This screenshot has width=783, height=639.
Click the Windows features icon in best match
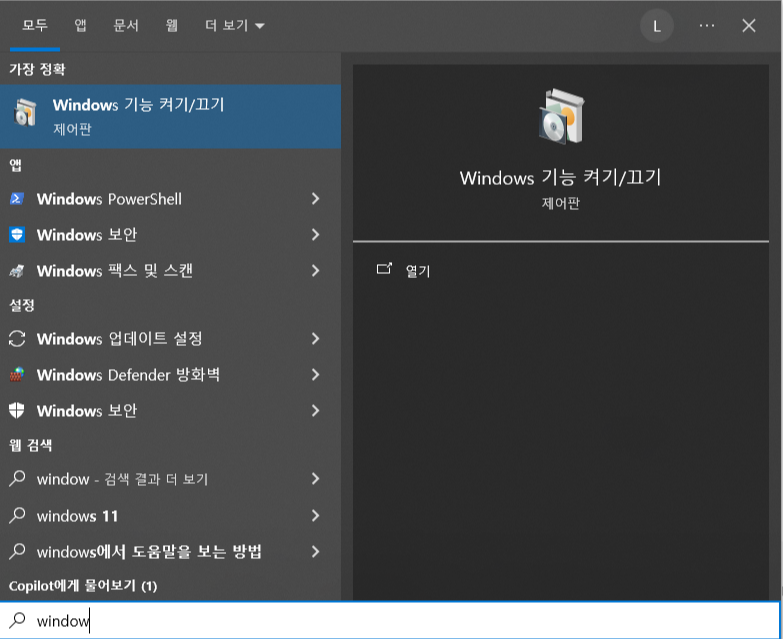coord(25,112)
